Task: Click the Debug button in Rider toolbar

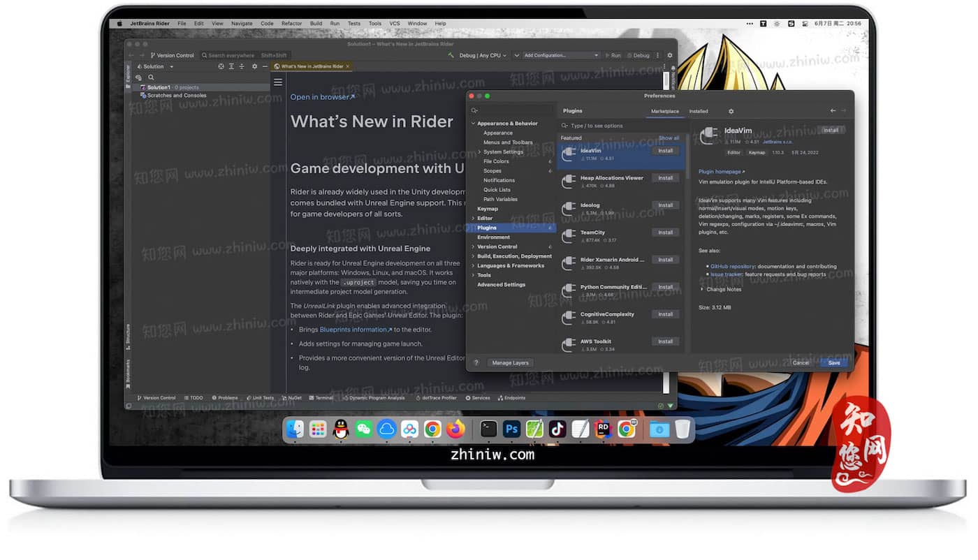Action: tap(638, 55)
